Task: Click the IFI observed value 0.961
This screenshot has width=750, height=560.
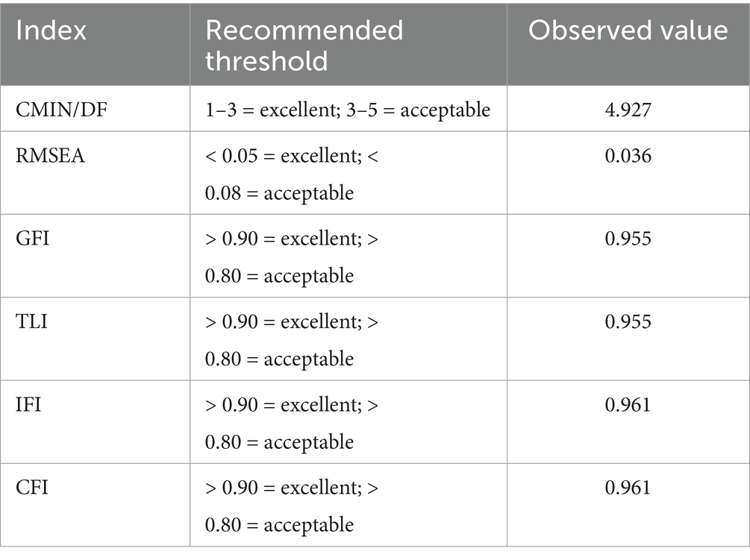Action: click(x=628, y=405)
